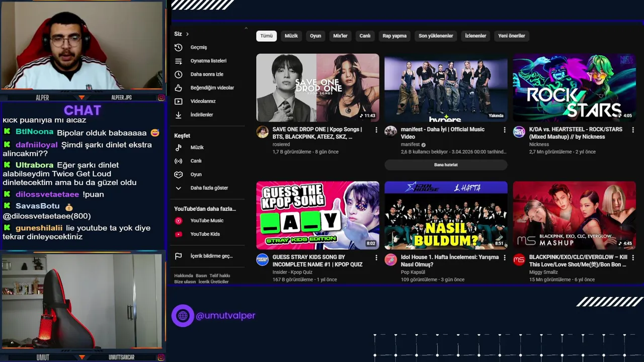644x362 pixels.
Task: Open the İçerik Üreticiler footer link
Action: (x=213, y=282)
